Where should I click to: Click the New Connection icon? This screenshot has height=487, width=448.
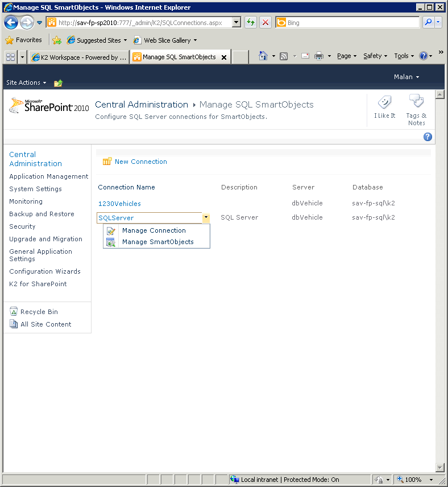(107, 161)
